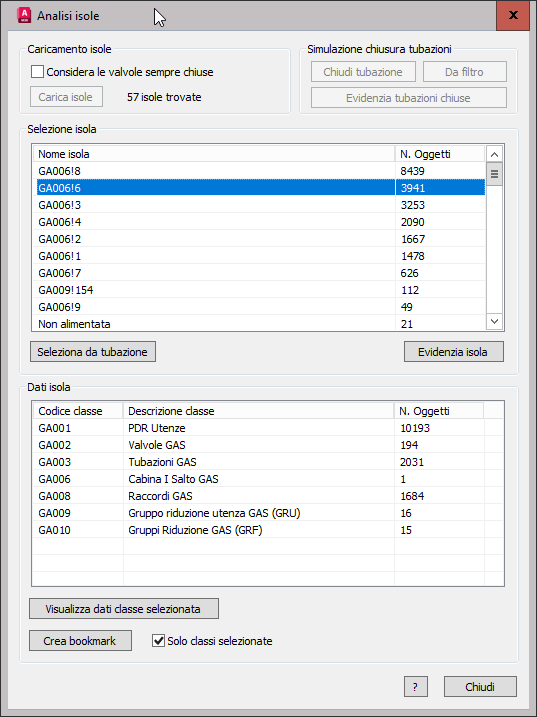Sort by Descrizione classe column header
537x717 pixels.
point(258,411)
